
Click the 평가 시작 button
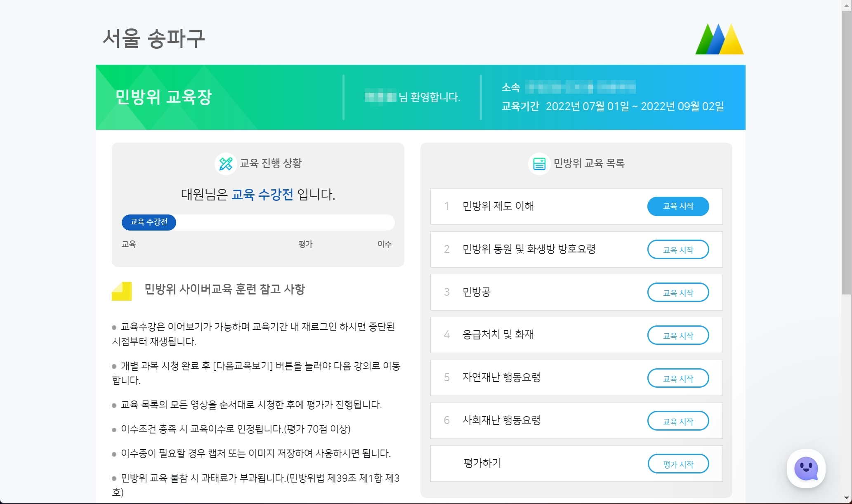click(678, 464)
